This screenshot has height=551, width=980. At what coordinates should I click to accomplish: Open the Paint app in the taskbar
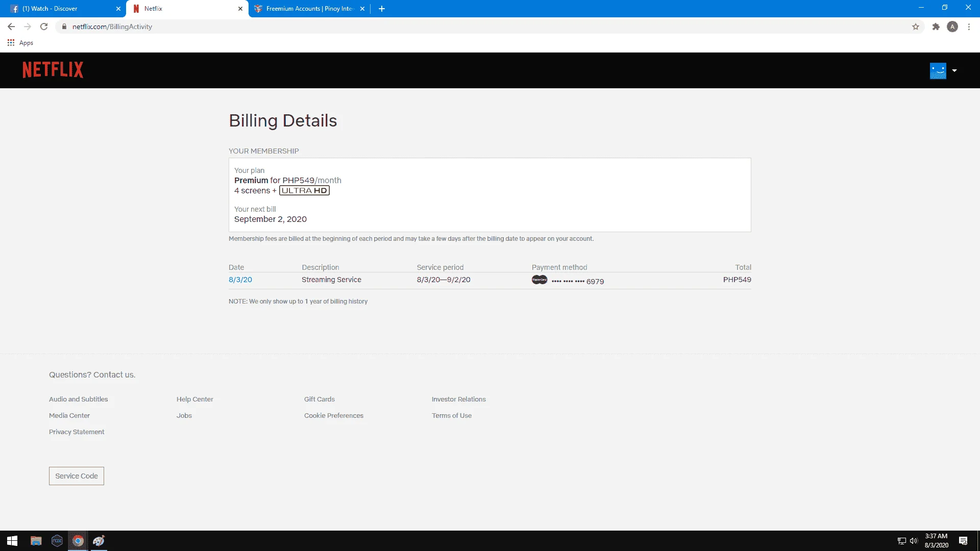[99, 541]
